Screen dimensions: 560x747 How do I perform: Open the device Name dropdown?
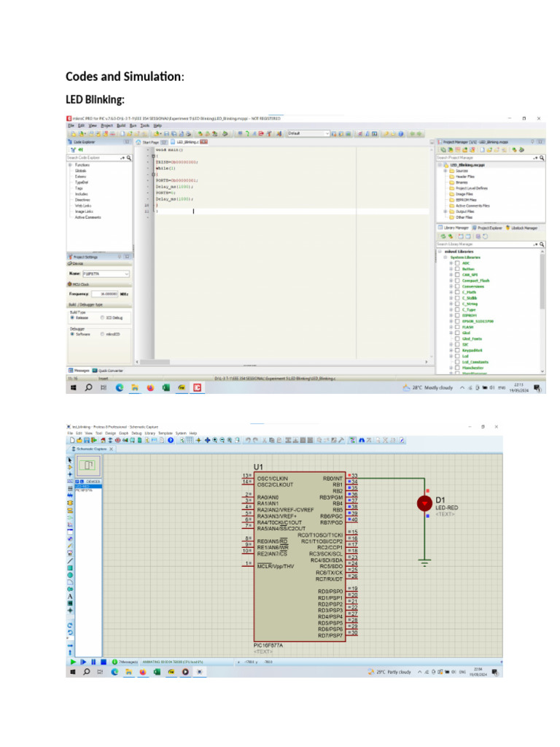(x=127, y=274)
